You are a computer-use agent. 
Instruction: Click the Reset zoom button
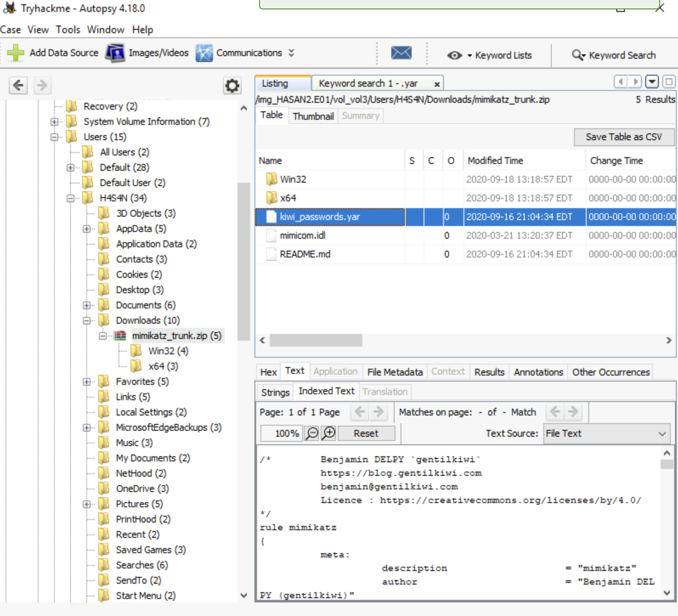pyautogui.click(x=366, y=433)
